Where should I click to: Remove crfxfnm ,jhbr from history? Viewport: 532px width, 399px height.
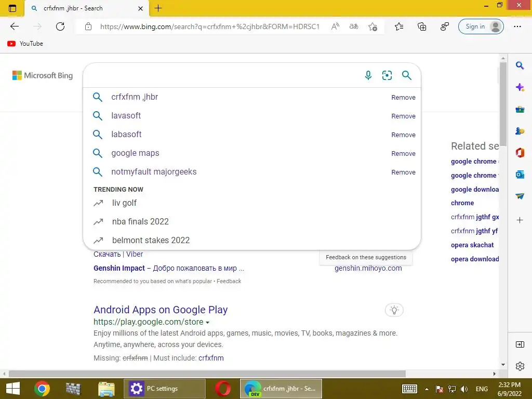[403, 97]
